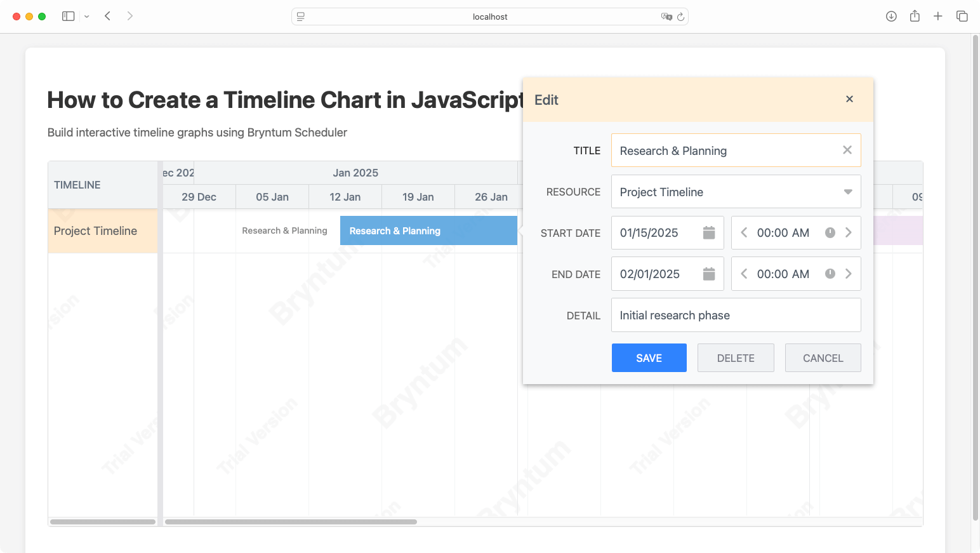
Task: Reload the page in Safari
Action: [x=680, y=17]
